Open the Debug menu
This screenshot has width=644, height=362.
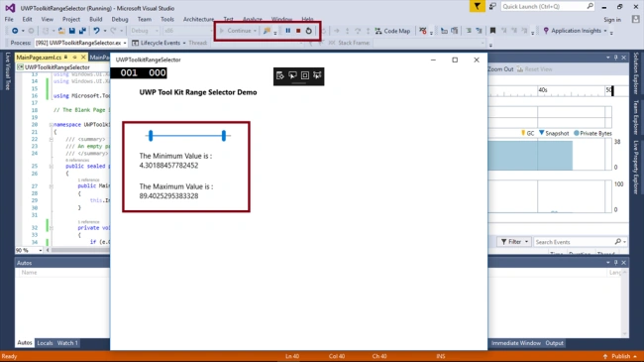click(x=120, y=19)
